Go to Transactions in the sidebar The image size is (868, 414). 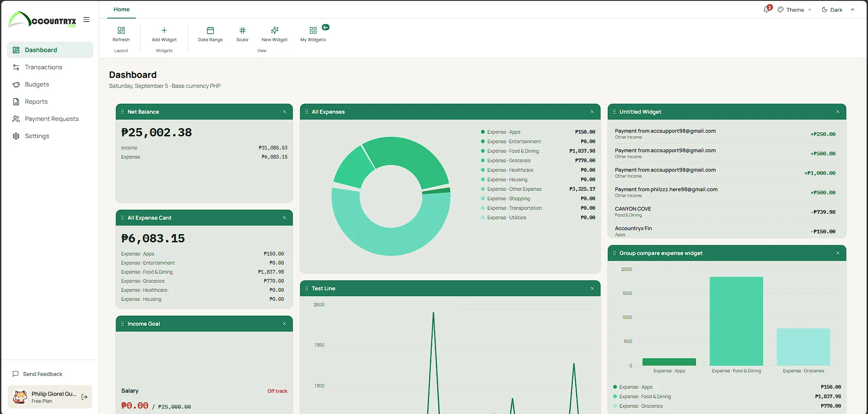point(50,67)
